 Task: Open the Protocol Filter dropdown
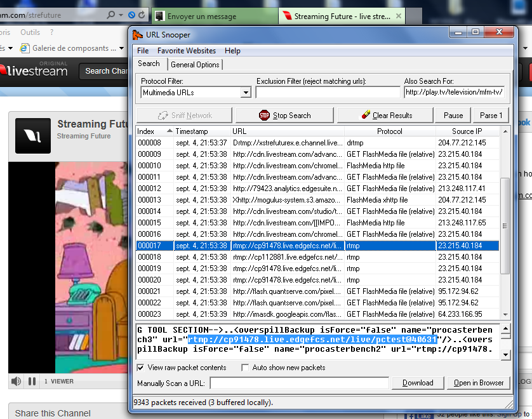click(x=246, y=92)
